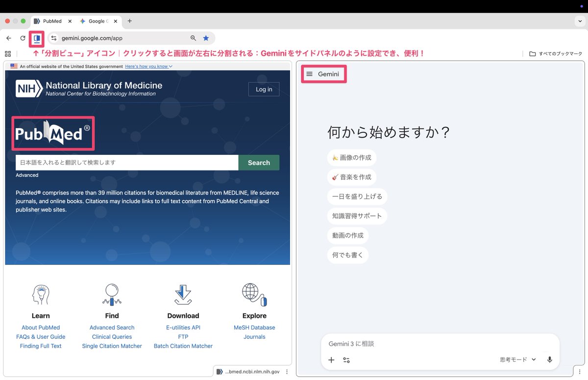Open the FTP link
This screenshot has width=588, height=380.
183,337
